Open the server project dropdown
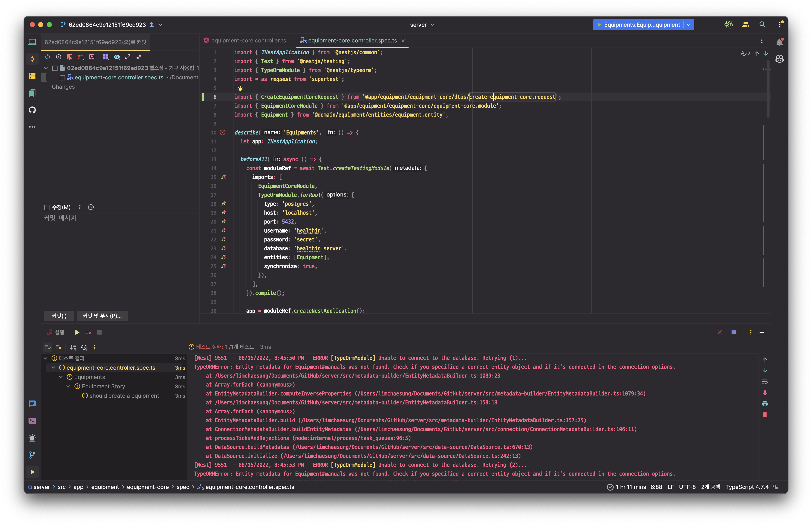 pyautogui.click(x=422, y=25)
